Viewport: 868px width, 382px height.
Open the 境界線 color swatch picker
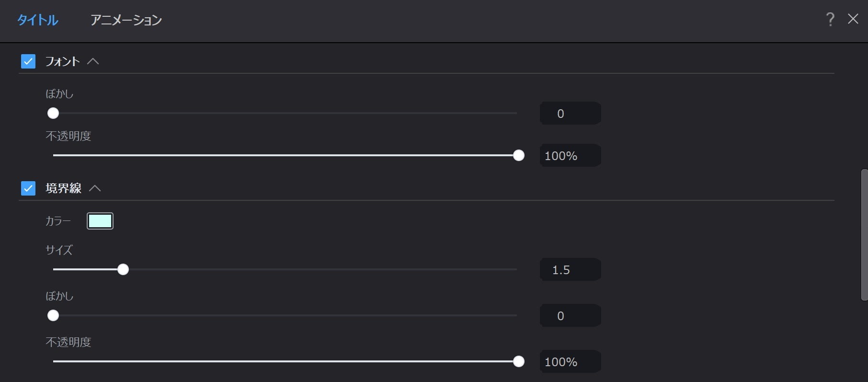100,221
